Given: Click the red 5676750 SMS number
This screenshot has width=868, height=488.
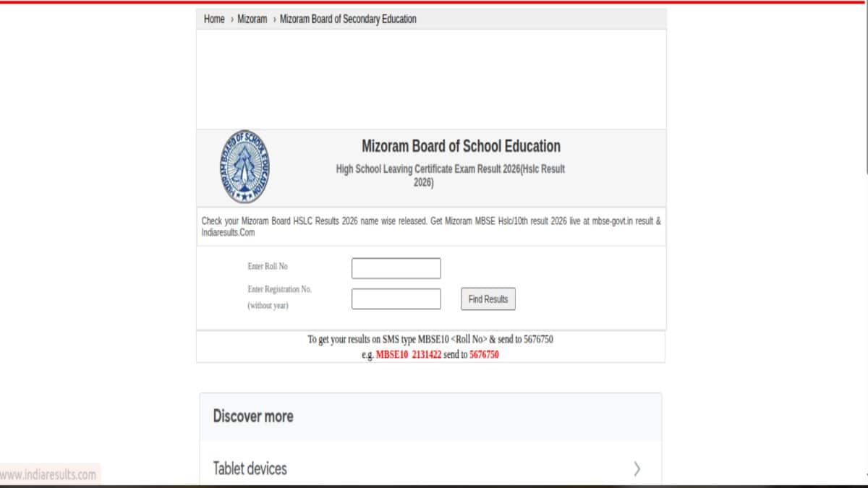Looking at the screenshot, I should point(484,355).
